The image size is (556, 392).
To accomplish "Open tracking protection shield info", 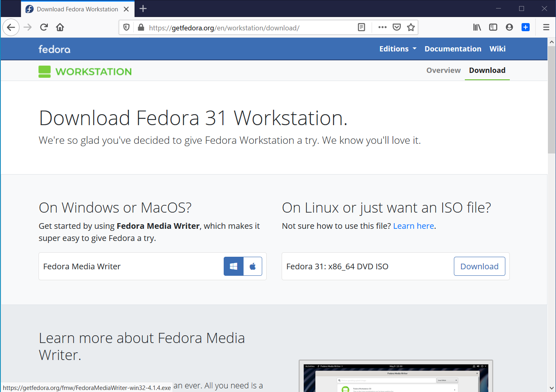I will click(x=126, y=28).
